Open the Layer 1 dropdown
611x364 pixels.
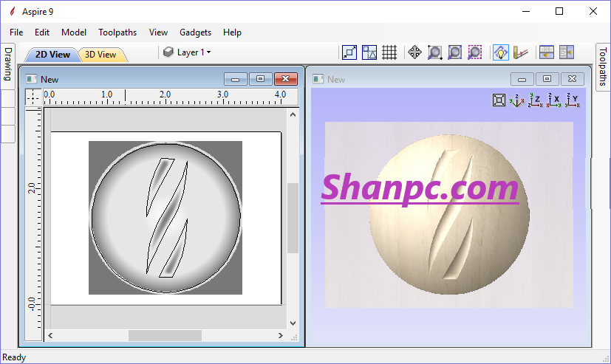(188, 52)
